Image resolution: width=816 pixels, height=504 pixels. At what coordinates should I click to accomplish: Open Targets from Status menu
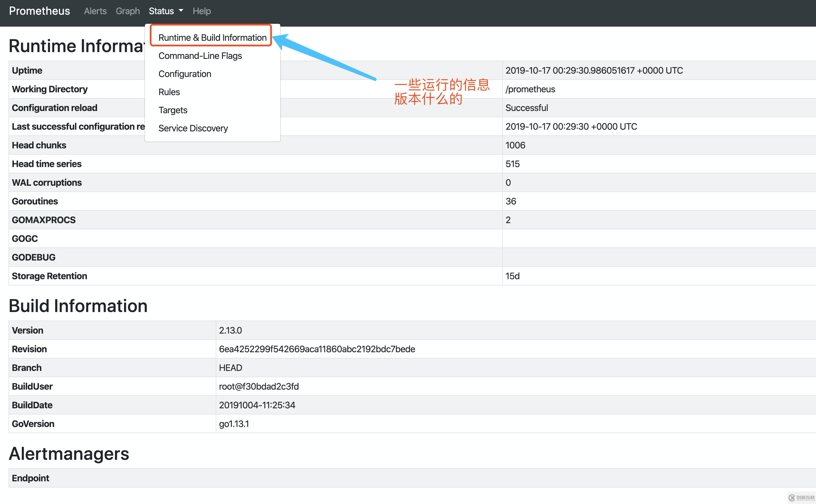pyautogui.click(x=173, y=110)
